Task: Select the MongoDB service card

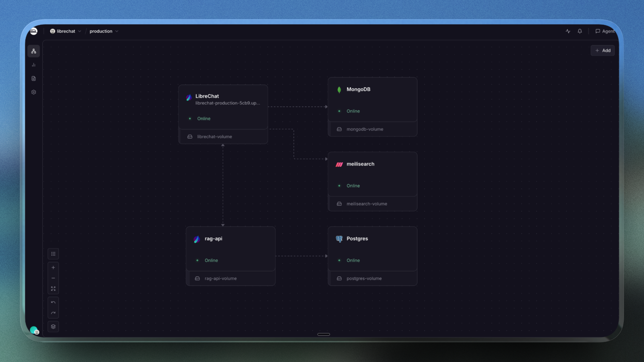Action: [x=372, y=100]
